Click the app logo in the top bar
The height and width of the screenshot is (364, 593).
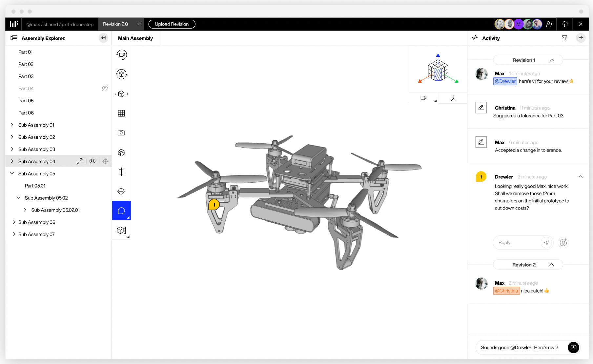(x=14, y=24)
